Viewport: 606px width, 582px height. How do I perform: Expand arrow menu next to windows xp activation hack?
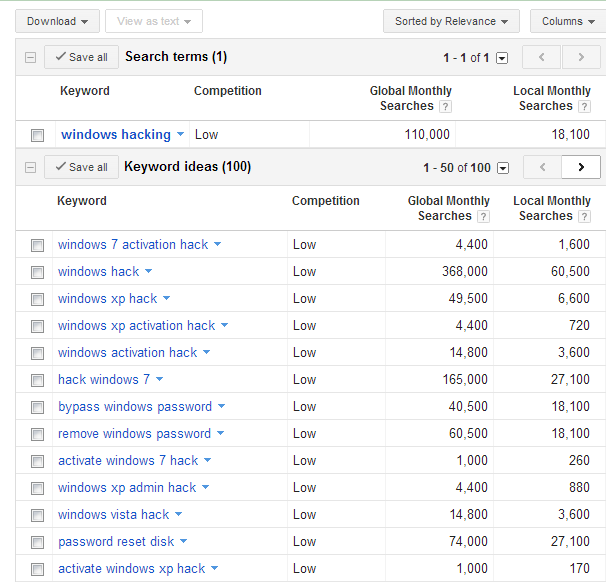[x=225, y=325]
